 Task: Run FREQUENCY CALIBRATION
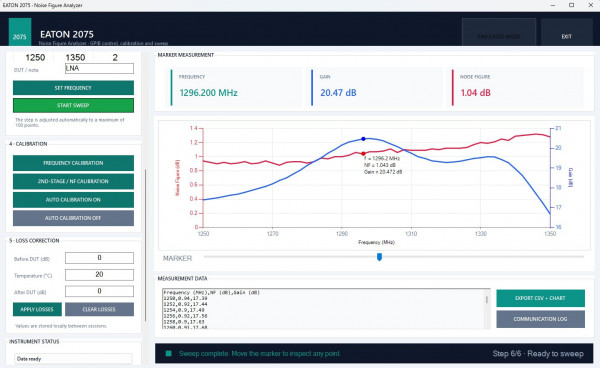(x=73, y=163)
